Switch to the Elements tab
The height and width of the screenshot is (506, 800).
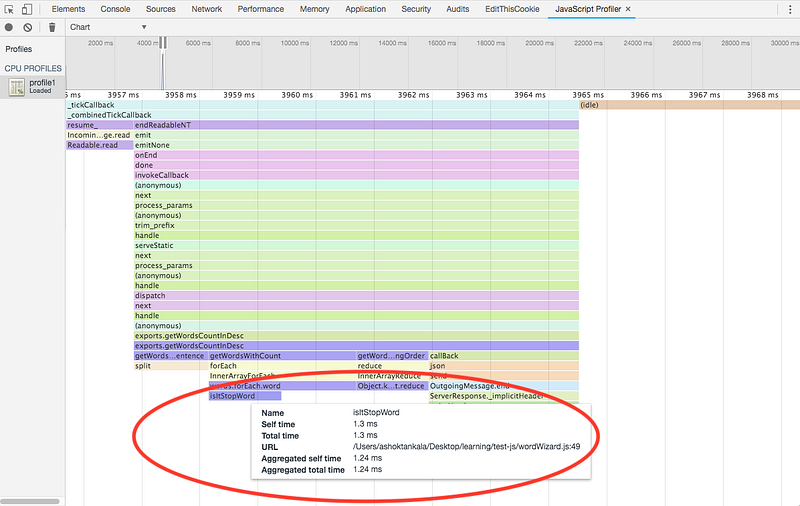[68, 9]
